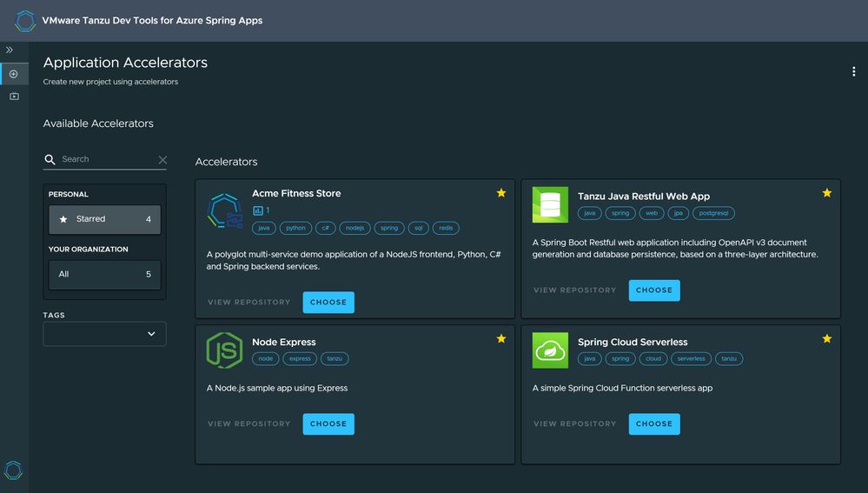Image resolution: width=868 pixels, height=493 pixels.
Task: Click the express tag on Node Express
Action: click(300, 359)
